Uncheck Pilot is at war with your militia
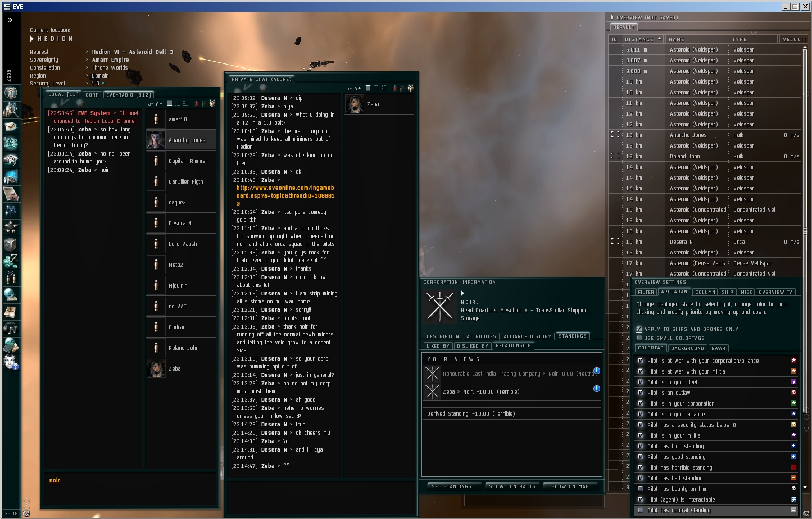 (641, 371)
